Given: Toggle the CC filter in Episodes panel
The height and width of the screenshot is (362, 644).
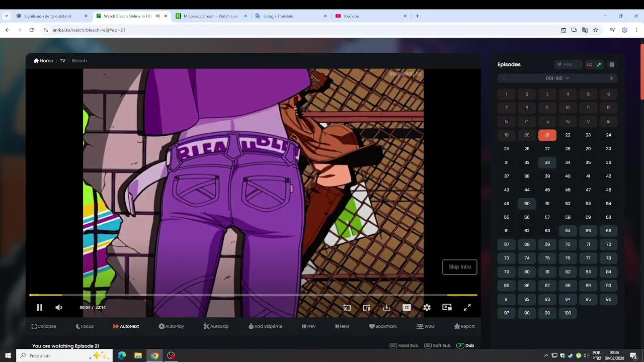Looking at the screenshot, I should click(x=589, y=64).
